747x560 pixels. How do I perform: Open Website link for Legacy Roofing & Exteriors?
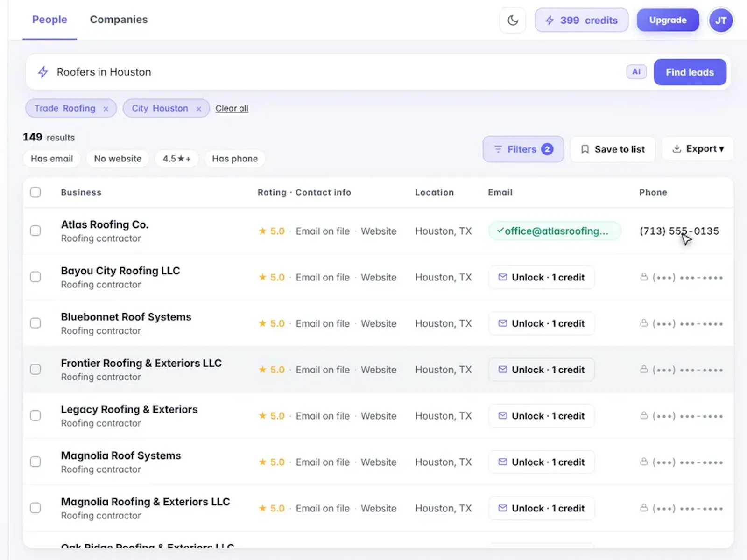tap(379, 416)
